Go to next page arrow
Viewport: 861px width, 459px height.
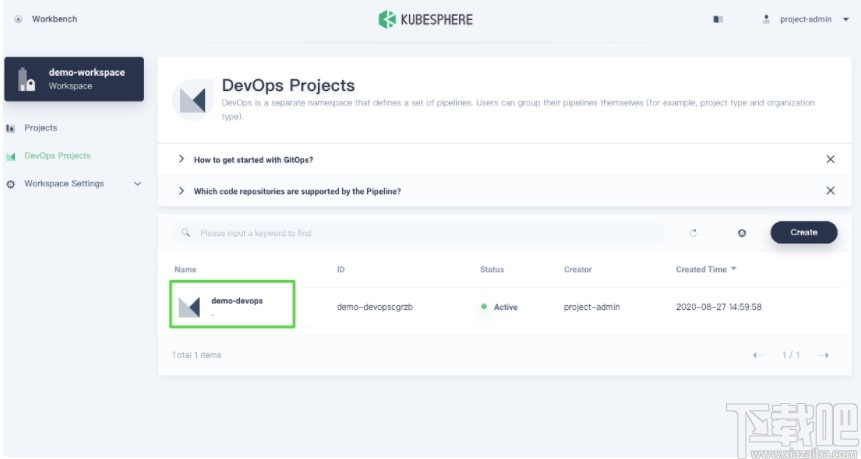click(823, 355)
